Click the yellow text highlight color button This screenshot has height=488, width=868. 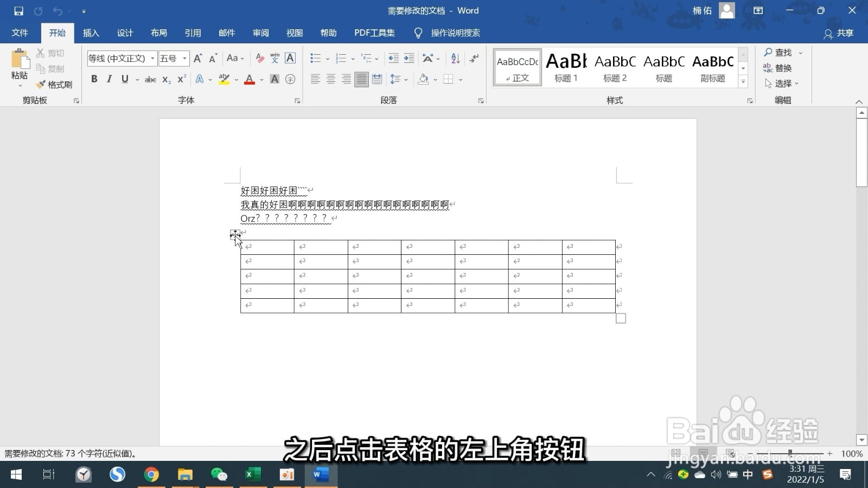(x=224, y=79)
